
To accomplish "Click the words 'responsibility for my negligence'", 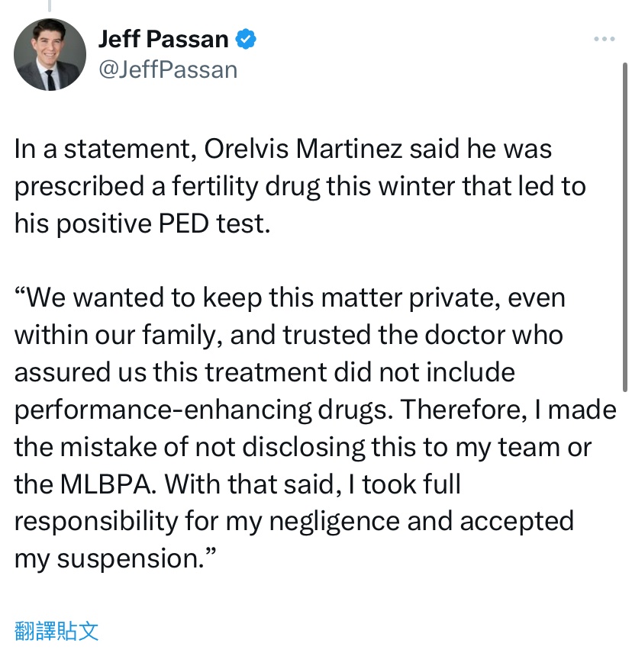I will point(207,522).
